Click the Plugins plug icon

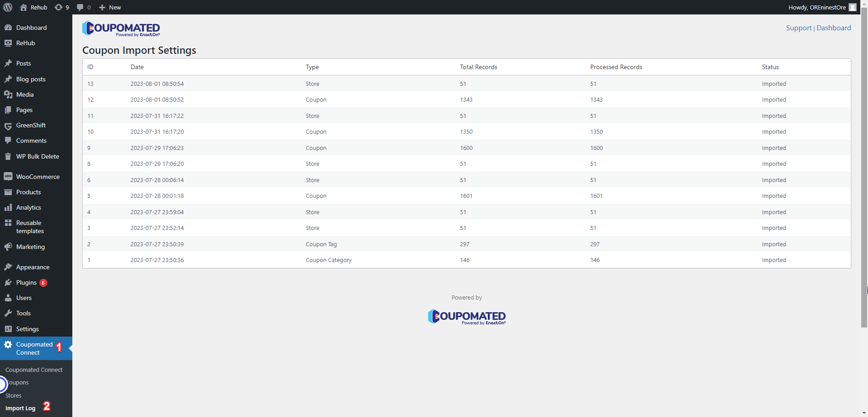click(x=8, y=282)
